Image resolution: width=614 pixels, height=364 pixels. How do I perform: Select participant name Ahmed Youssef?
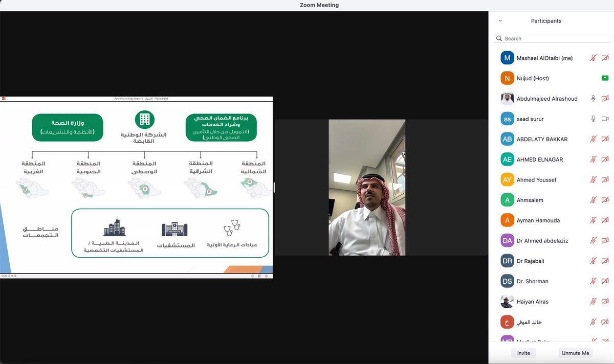[536, 180]
